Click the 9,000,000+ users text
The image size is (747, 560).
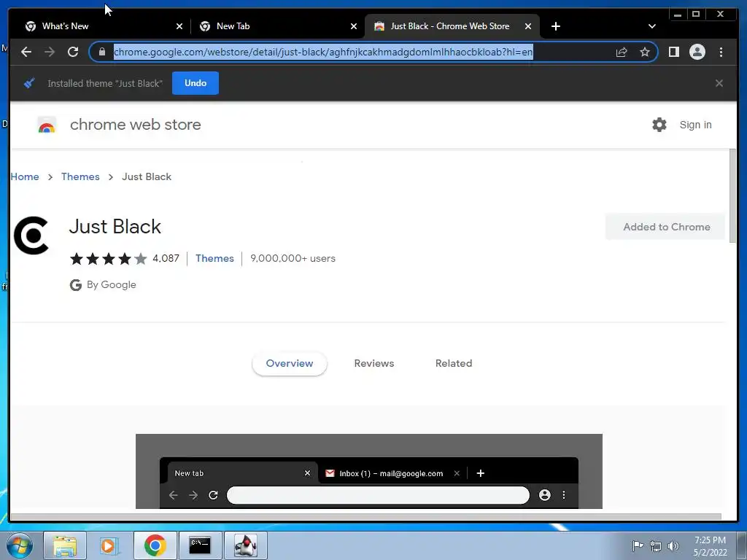tap(293, 258)
